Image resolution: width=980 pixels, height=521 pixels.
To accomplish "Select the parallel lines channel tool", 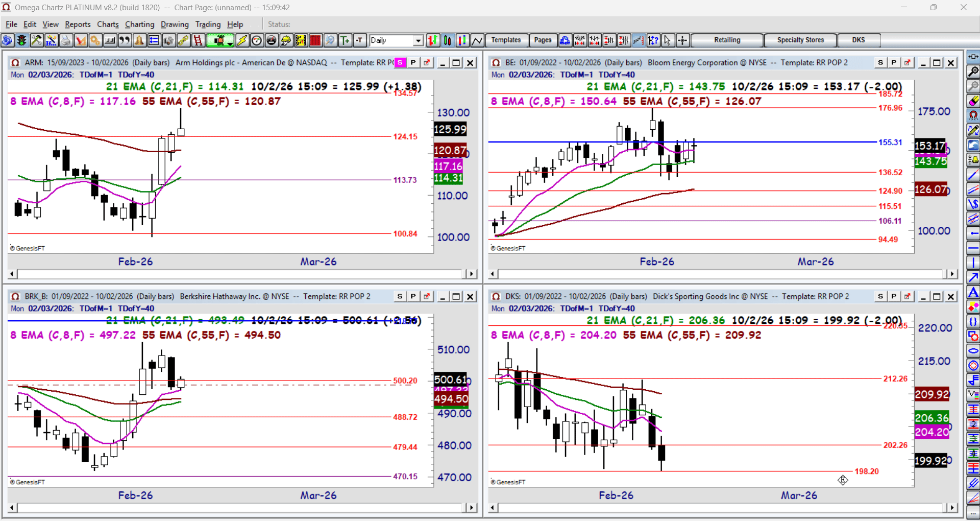I will pyautogui.click(x=973, y=190).
